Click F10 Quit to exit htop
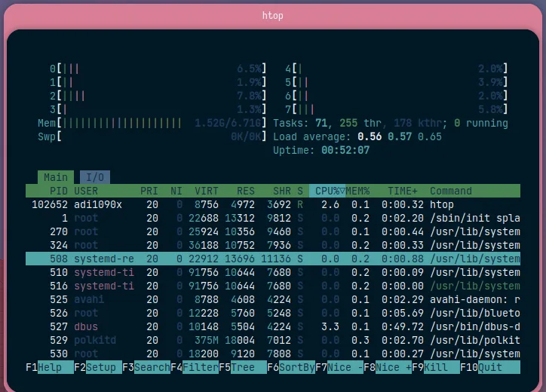The width and height of the screenshot is (546, 392). point(490,367)
